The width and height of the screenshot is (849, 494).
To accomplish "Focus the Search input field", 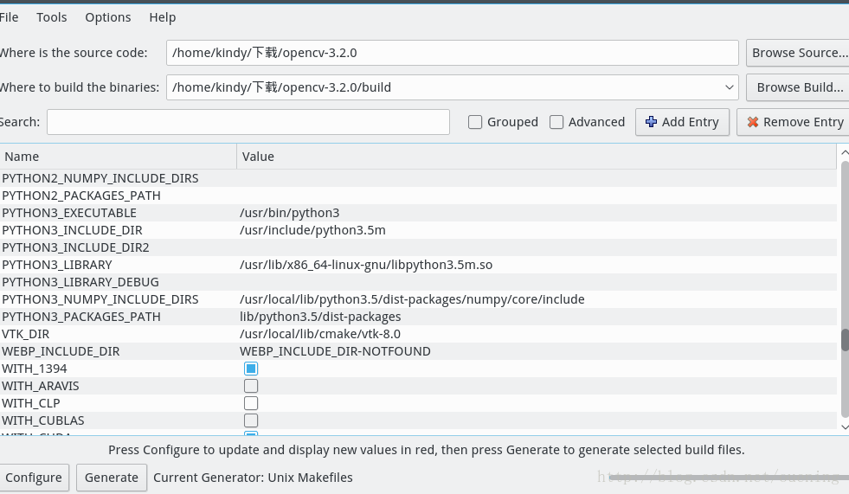I will click(x=248, y=122).
